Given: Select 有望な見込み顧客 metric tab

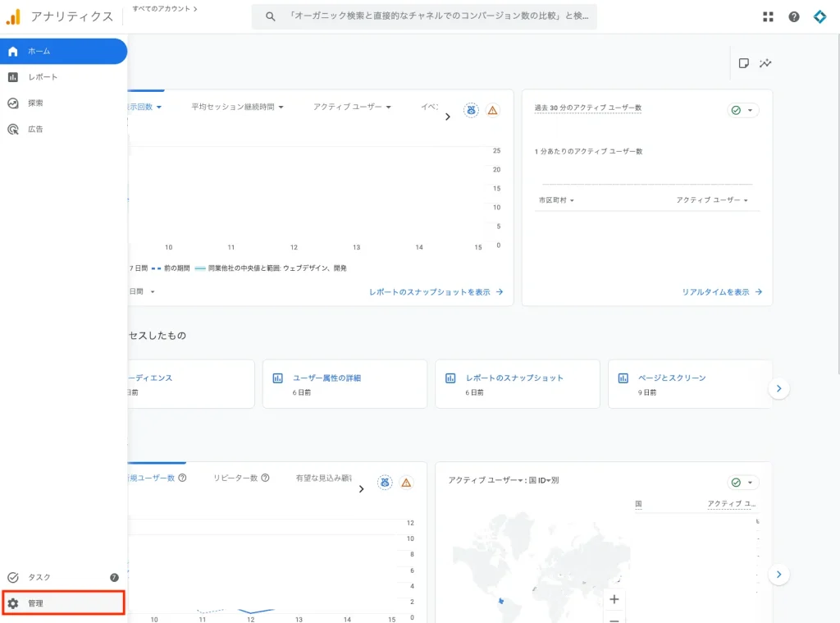Looking at the screenshot, I should 324,478.
